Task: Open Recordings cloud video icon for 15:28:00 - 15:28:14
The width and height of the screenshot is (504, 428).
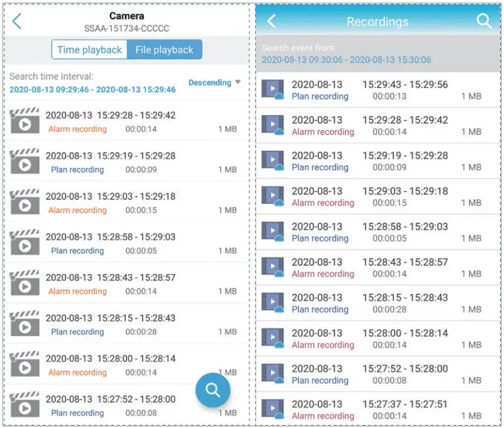Action: (272, 338)
